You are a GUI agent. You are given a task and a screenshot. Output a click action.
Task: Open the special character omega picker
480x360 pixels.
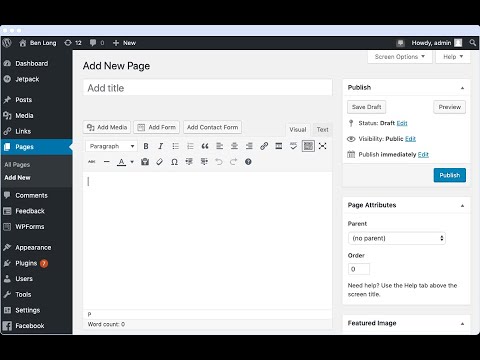(x=174, y=162)
